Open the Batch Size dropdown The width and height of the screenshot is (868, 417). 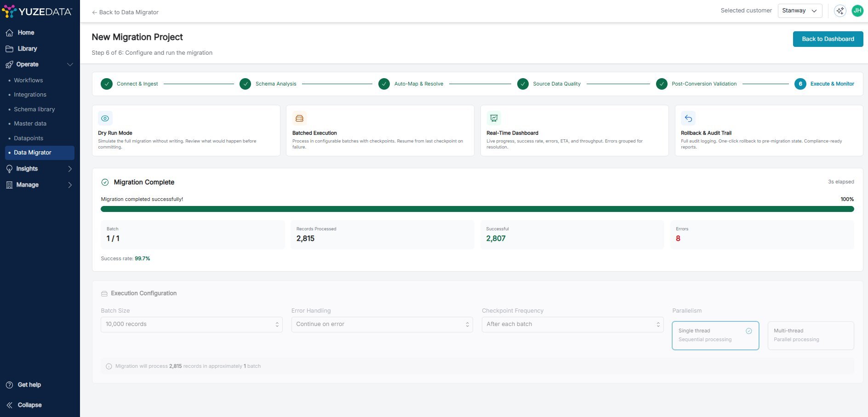tap(191, 325)
